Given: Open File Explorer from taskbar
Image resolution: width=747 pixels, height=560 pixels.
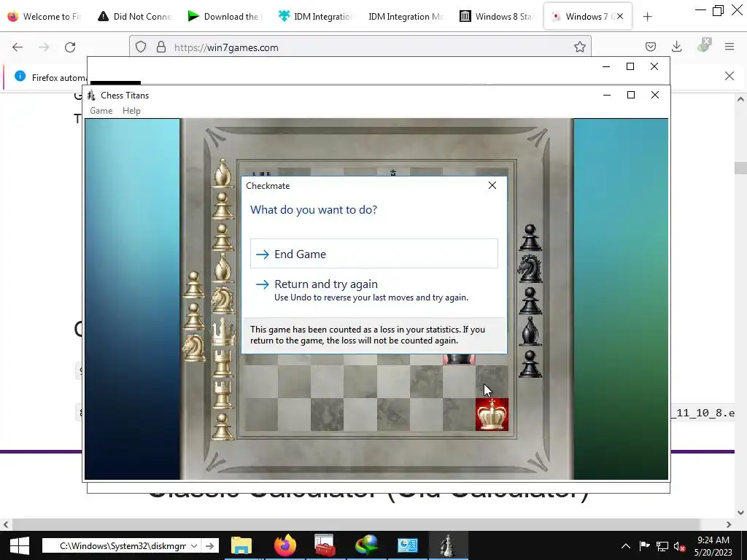Looking at the screenshot, I should pyautogui.click(x=241, y=545).
